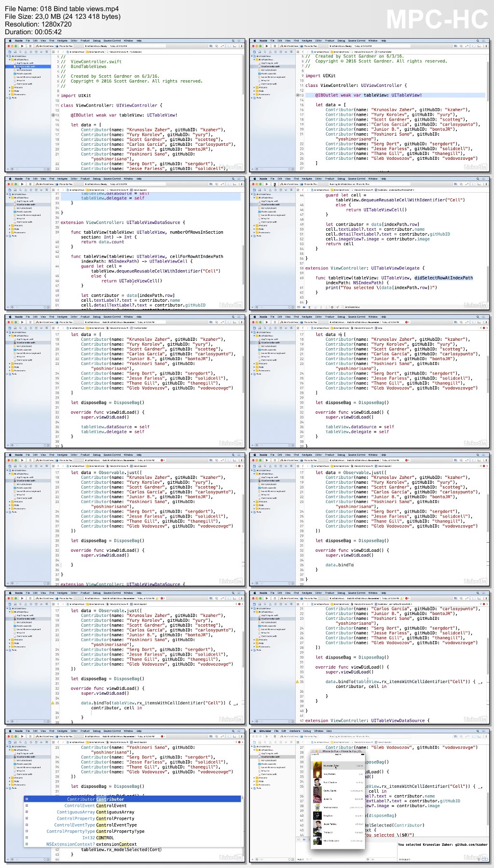The height and width of the screenshot is (868, 494).
Task: Tap Gleb Vodovozov row in iPhone Simulator
Action: click(x=338, y=841)
